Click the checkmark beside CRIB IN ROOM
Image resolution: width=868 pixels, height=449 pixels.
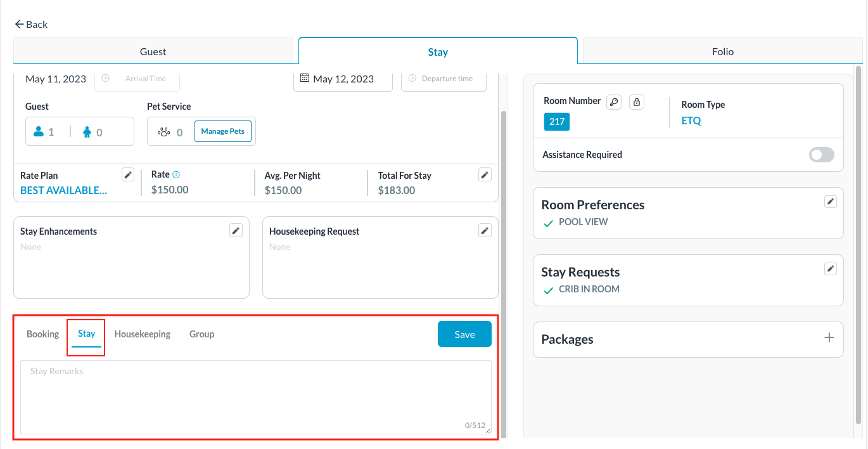pyautogui.click(x=548, y=290)
